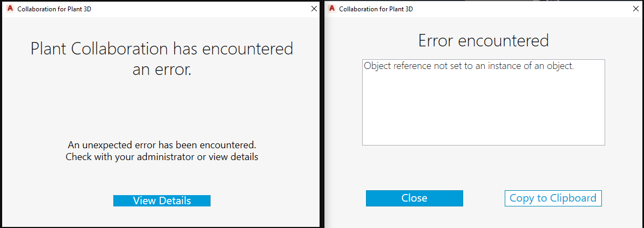Dismiss left dialog using its X icon
Image resolution: width=644 pixels, height=228 pixels.
[x=314, y=9]
